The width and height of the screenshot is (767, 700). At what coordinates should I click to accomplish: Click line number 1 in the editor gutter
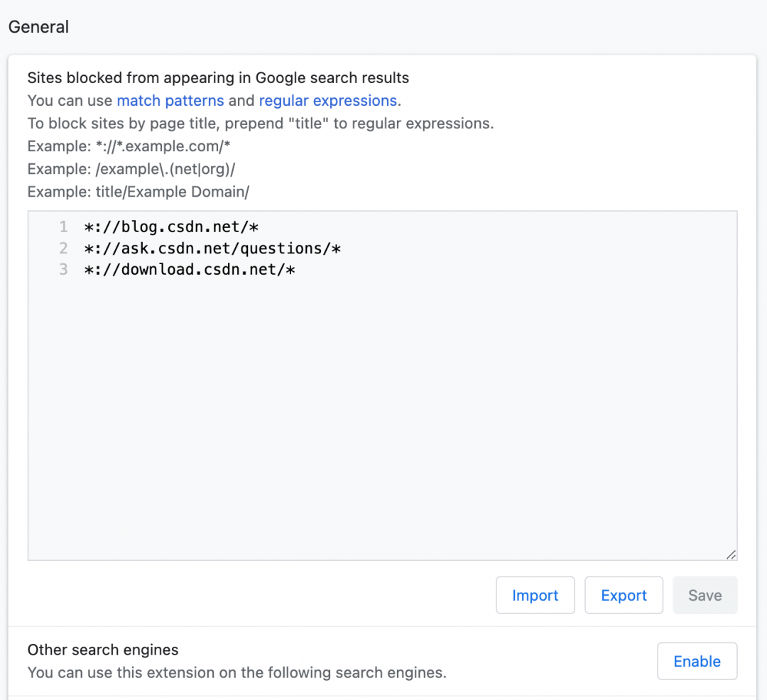tap(64, 227)
